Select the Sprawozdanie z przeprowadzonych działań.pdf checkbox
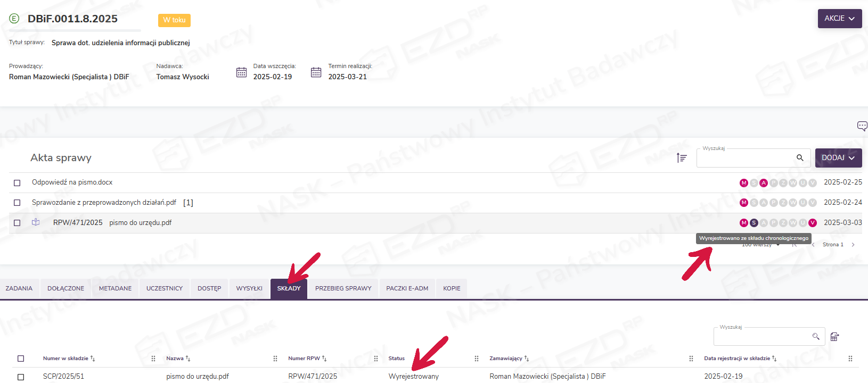Viewport: 868px width, 383px height. click(x=17, y=203)
